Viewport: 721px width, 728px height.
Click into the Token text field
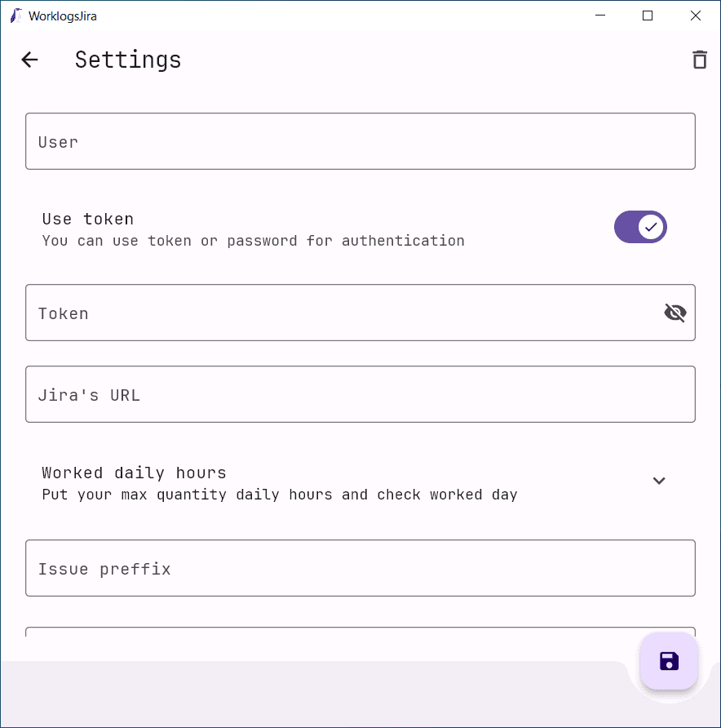[343, 313]
